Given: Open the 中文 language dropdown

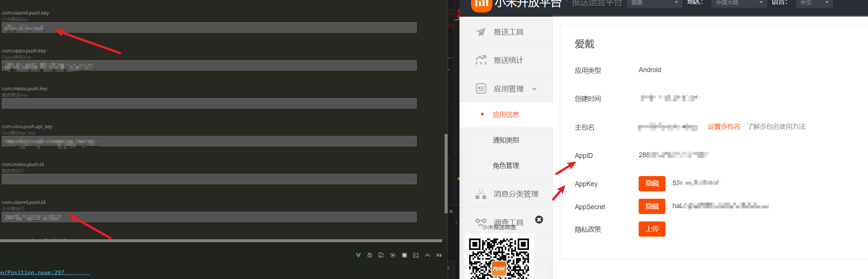Looking at the screenshot, I should [x=814, y=3].
